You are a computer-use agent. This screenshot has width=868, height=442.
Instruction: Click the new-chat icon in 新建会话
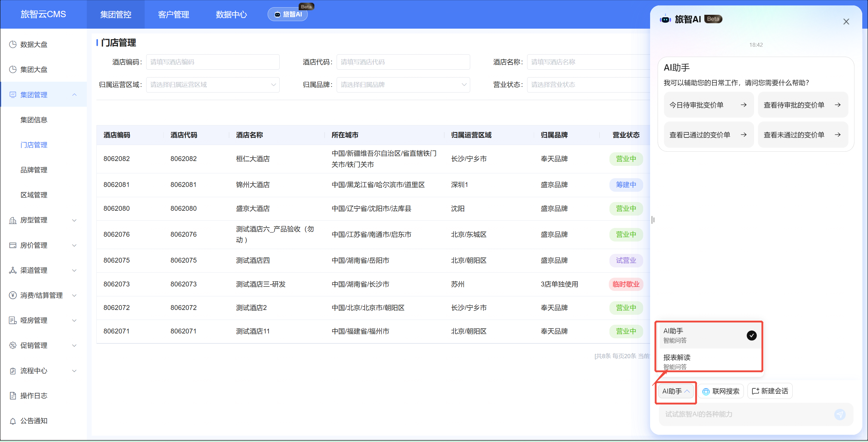(x=756, y=391)
